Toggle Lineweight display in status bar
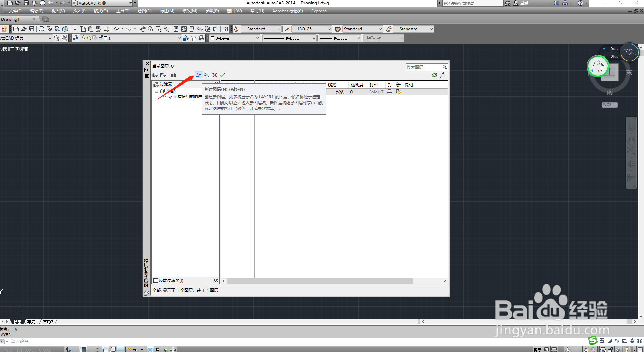Image resolution: width=644 pixels, height=352 pixels. click(143, 349)
